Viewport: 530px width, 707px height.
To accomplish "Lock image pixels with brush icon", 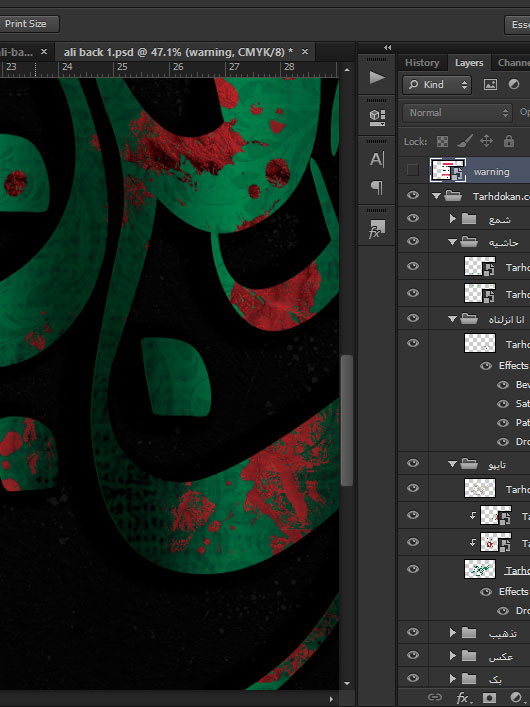I will click(x=465, y=142).
